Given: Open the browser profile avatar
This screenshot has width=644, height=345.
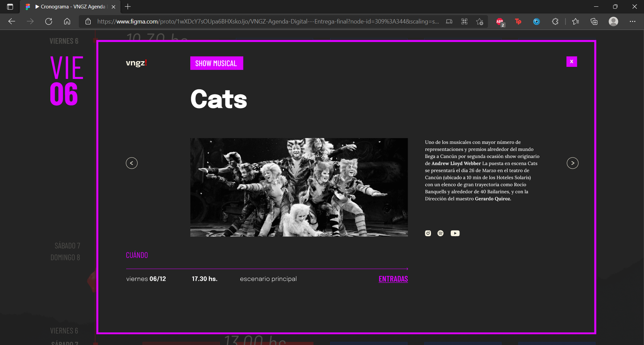Looking at the screenshot, I should tap(613, 21).
